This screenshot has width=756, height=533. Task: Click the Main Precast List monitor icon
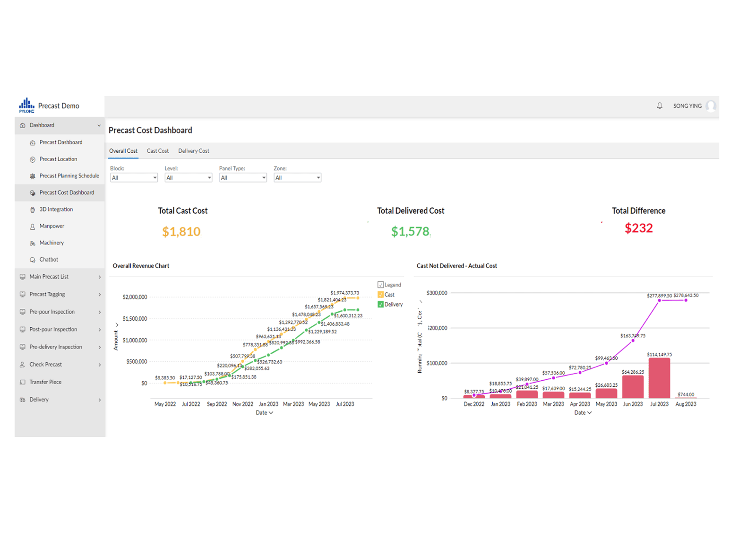pyautogui.click(x=23, y=277)
